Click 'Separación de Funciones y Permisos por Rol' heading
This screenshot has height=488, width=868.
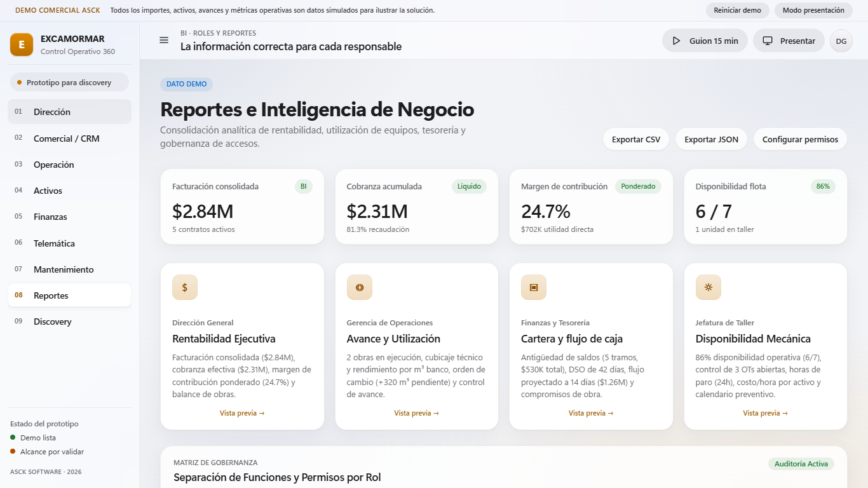click(x=277, y=477)
